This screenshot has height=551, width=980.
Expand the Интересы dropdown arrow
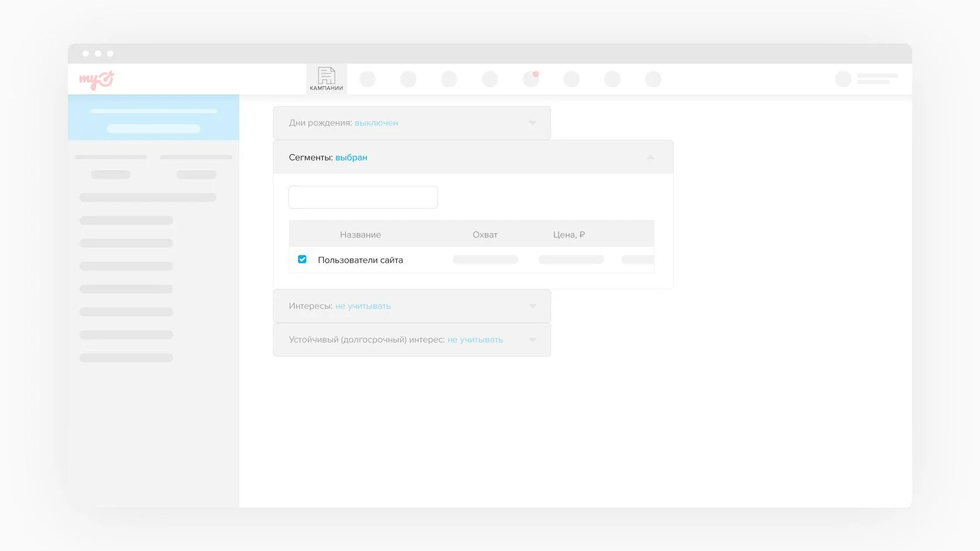(532, 306)
